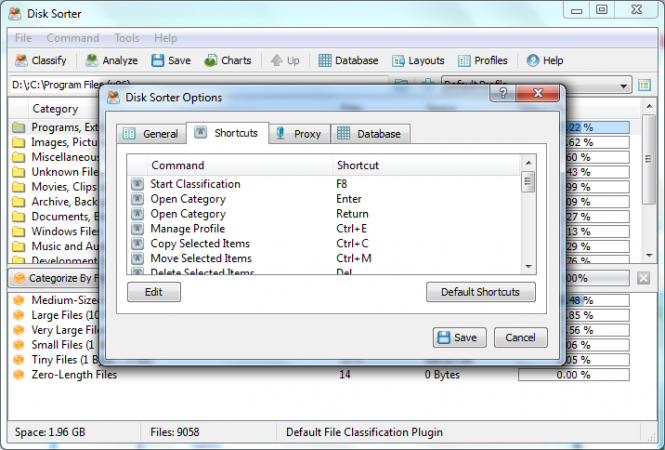
Task: Click the Tiny Files cube icon
Action: tap(19, 360)
